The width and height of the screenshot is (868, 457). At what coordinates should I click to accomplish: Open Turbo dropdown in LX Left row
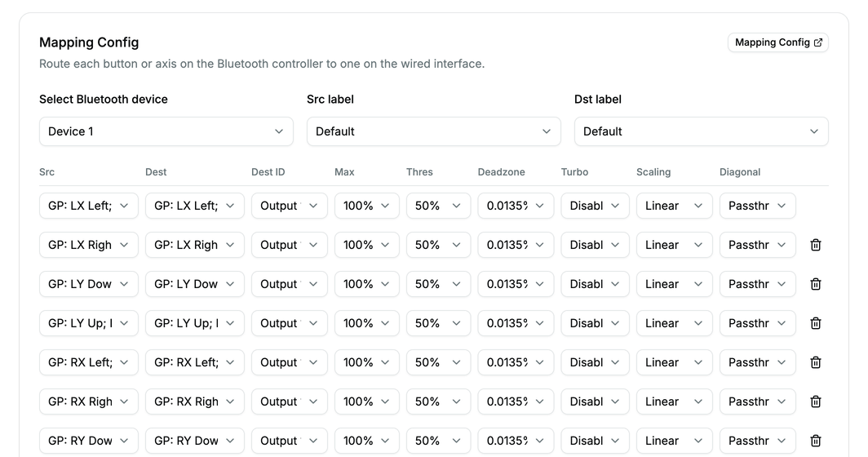[x=595, y=206]
